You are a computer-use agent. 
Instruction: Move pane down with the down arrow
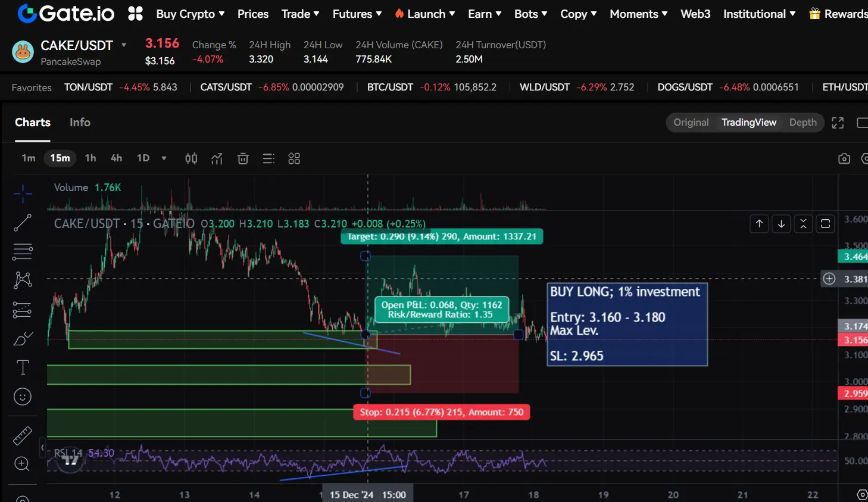(781, 224)
